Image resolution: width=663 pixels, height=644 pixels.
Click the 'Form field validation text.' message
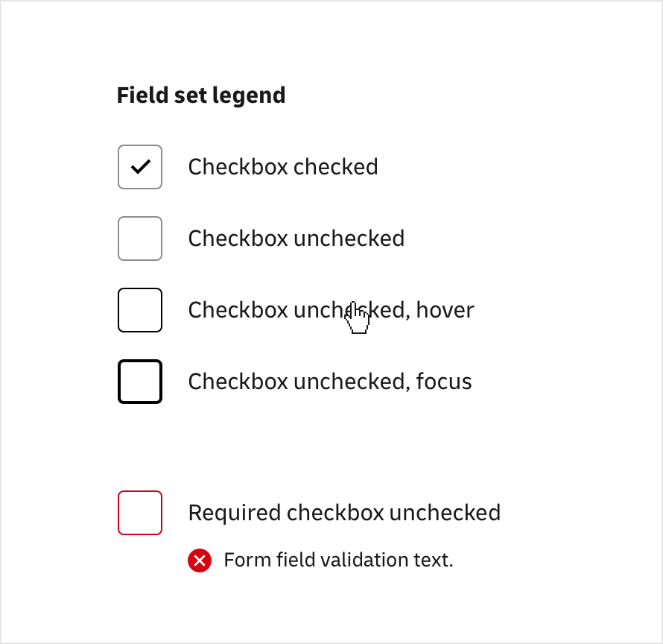(337, 560)
